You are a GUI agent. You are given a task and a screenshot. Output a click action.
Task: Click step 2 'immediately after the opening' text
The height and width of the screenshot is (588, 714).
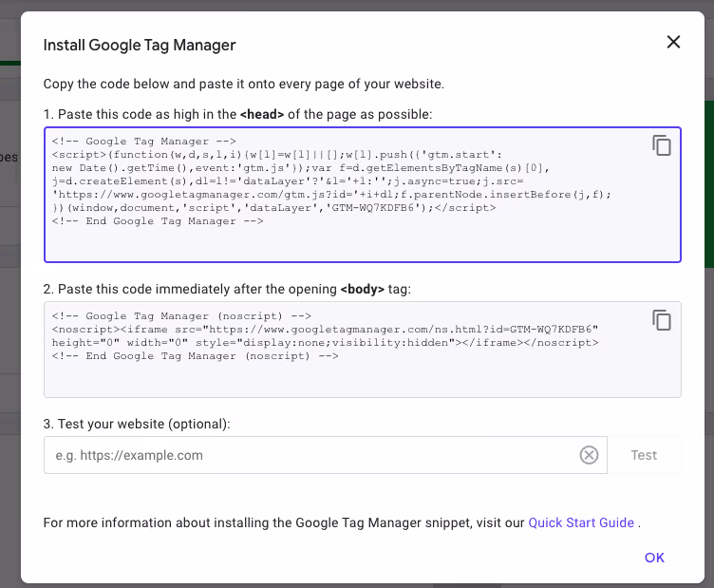[x=227, y=289]
